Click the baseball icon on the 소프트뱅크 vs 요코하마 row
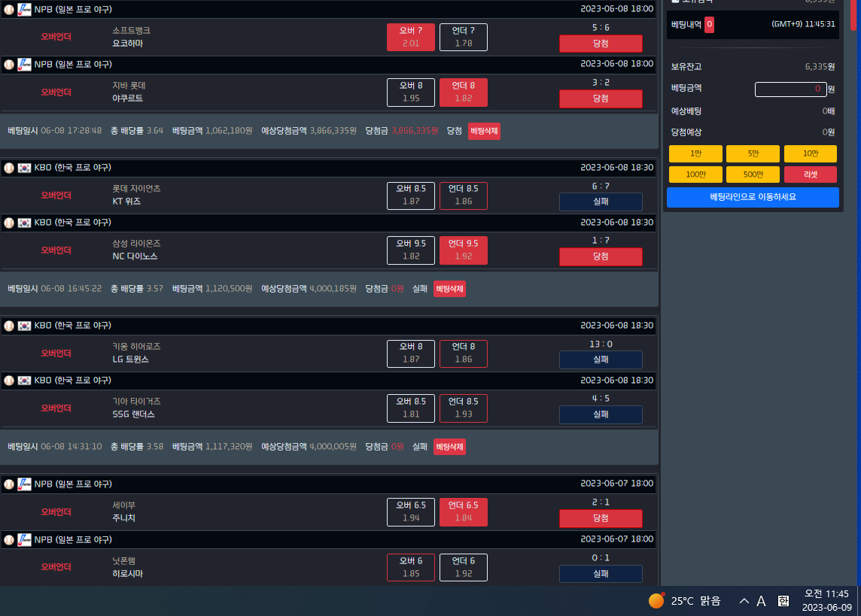Screen dimensions: 861x616 pyautogui.click(x=9, y=10)
